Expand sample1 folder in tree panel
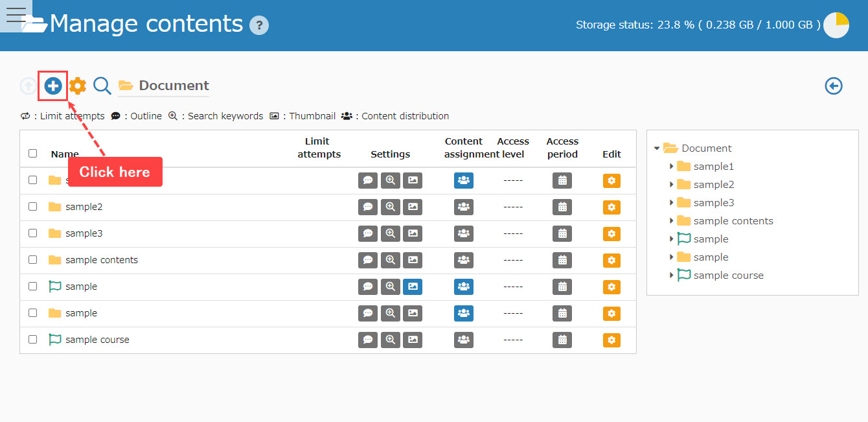868x422 pixels. tap(671, 167)
